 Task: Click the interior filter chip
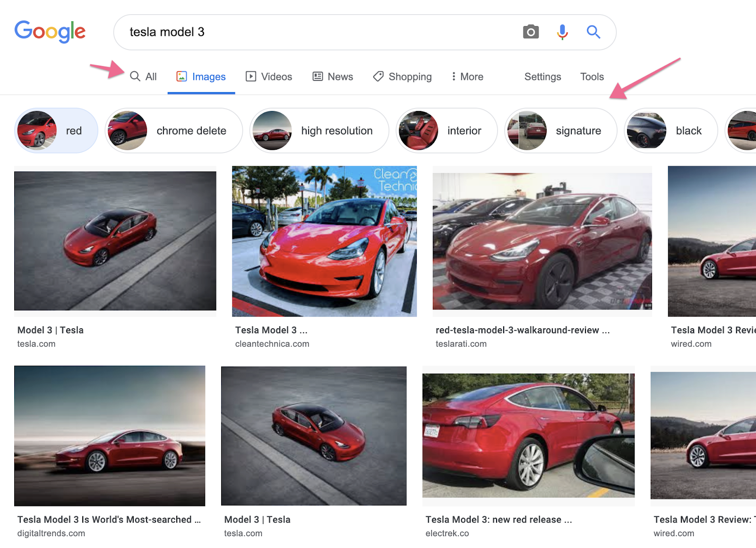click(x=447, y=131)
